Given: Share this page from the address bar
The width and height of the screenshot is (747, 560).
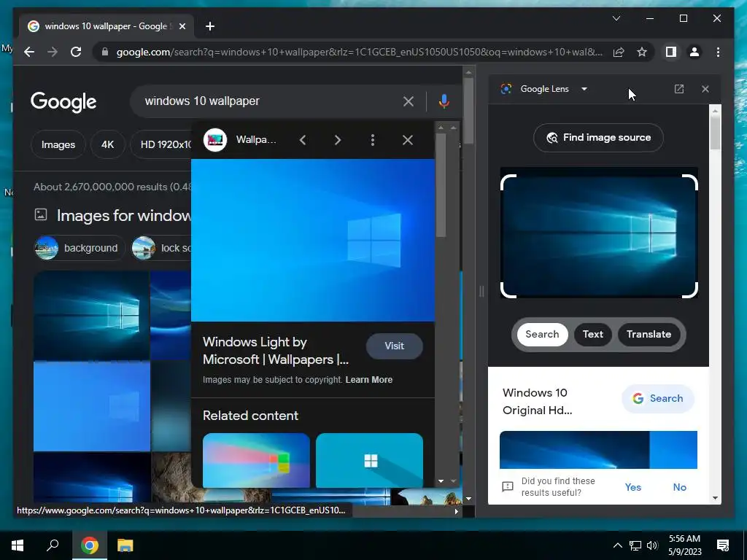Looking at the screenshot, I should coord(619,52).
